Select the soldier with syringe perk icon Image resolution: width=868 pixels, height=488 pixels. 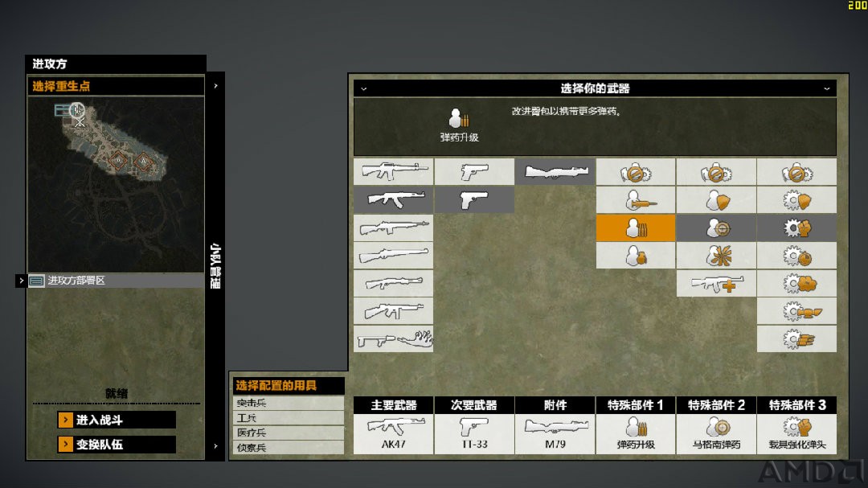point(636,199)
